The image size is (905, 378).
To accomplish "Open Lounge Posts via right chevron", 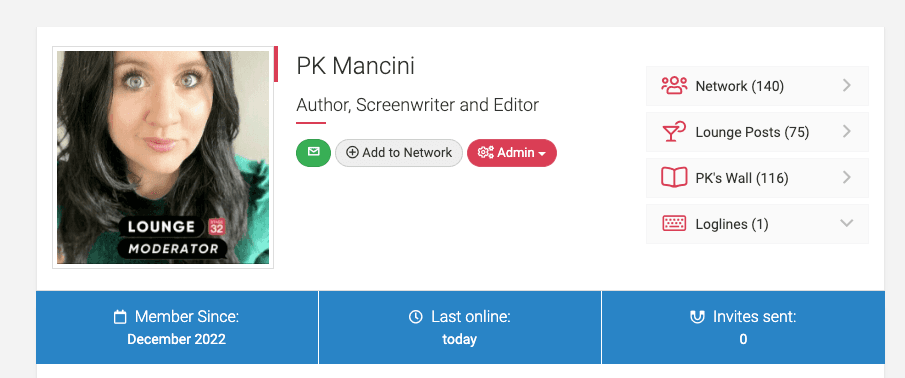I will coord(847,132).
